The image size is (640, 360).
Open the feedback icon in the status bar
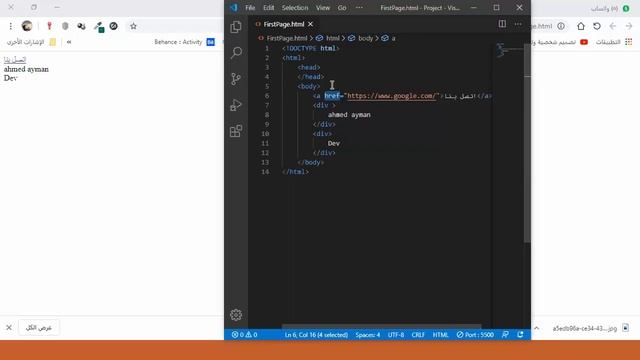click(505, 335)
